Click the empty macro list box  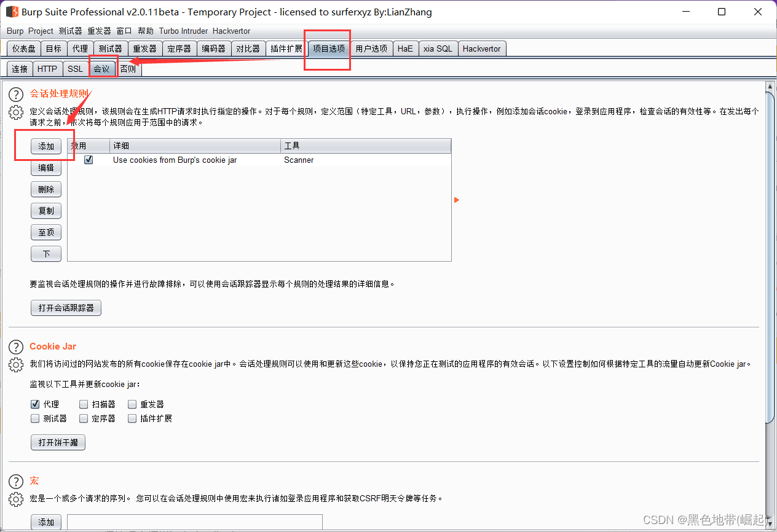coord(195,522)
